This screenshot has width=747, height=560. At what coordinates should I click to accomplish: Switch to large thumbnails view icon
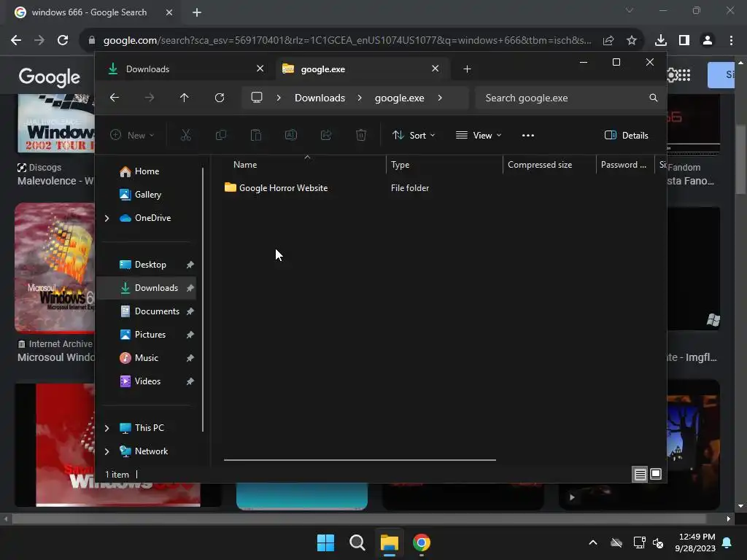click(656, 474)
